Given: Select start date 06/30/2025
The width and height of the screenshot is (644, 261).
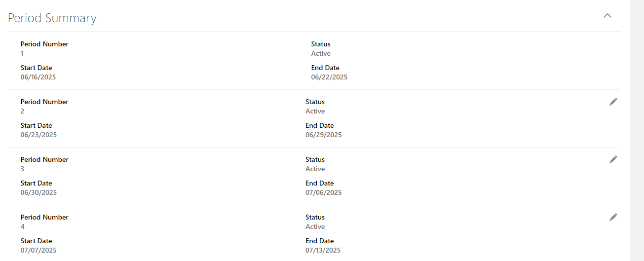Looking at the screenshot, I should tap(38, 192).
